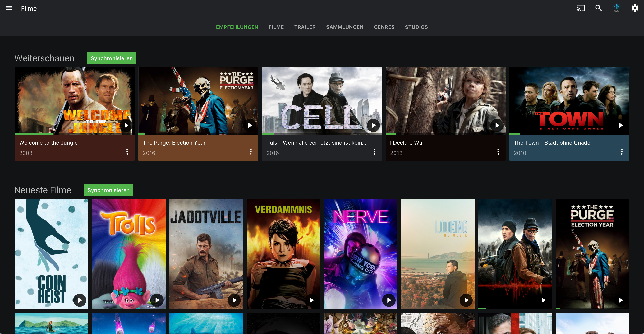The image size is (644, 334).
Task: Play The Purge: Election Year landscape card
Action: 250,125
